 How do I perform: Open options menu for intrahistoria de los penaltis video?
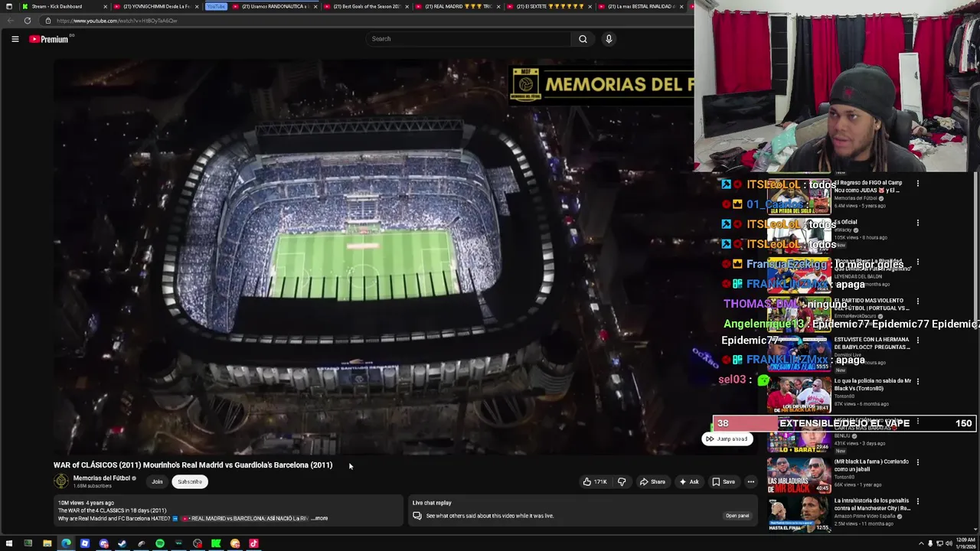(x=918, y=502)
